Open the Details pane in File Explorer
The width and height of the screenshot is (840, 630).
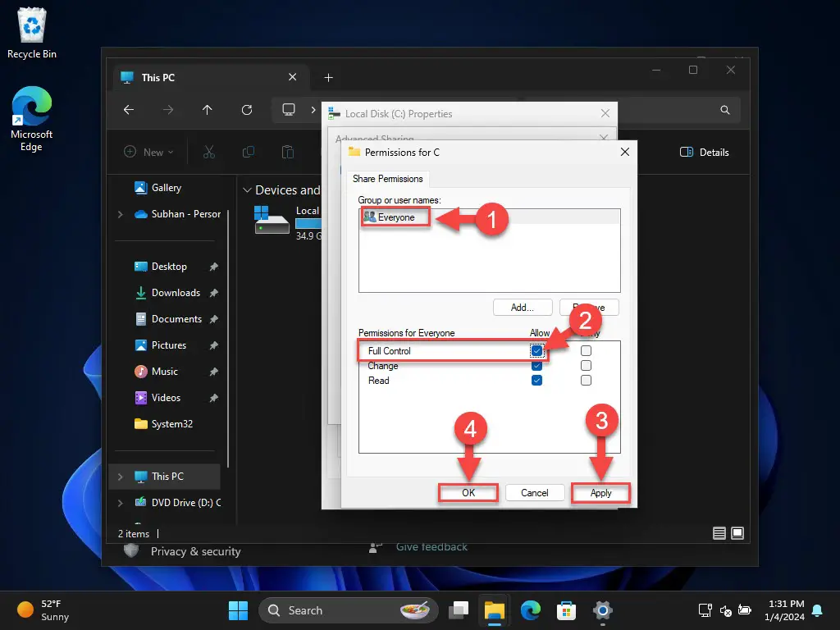click(x=704, y=152)
